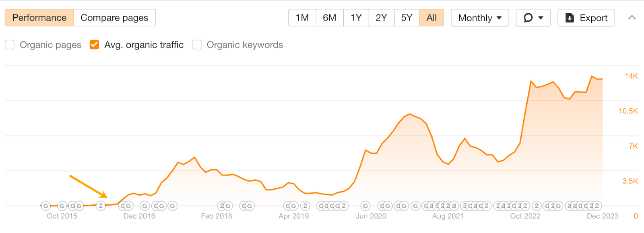Open the Monthly granularity dropdown

(480, 18)
